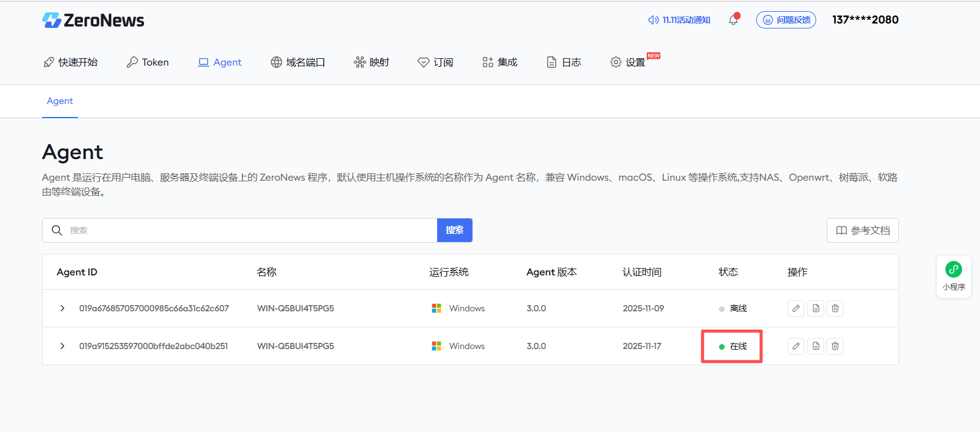Viewport: 980px width, 432px height.
Task: Open document icon for the offline agent
Action: [x=816, y=308]
